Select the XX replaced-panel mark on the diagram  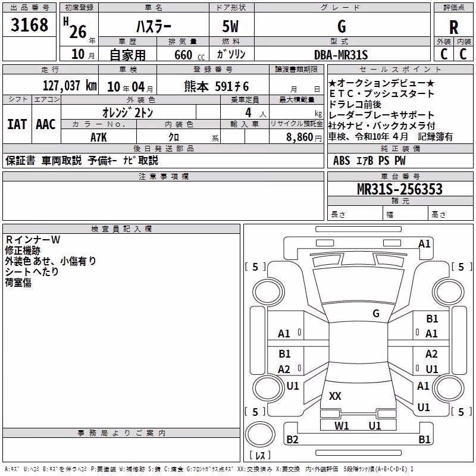point(335,396)
